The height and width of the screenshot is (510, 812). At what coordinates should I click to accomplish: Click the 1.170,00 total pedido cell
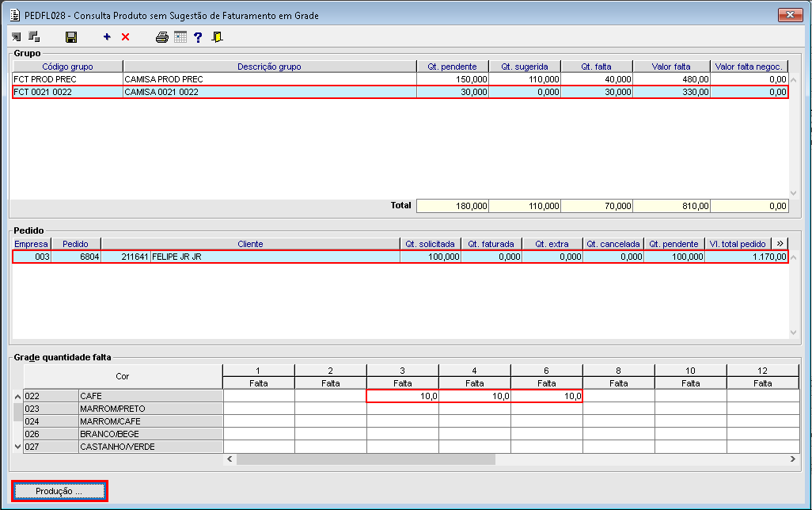(x=746, y=257)
